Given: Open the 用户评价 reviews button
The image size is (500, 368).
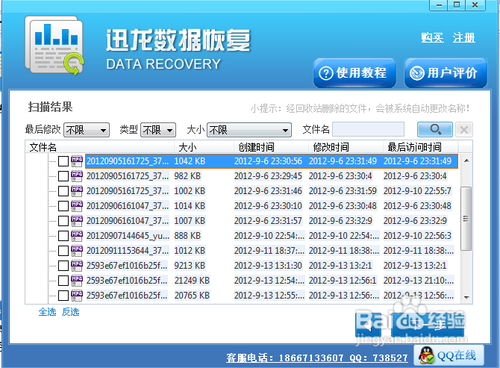Looking at the screenshot, I should (x=446, y=73).
